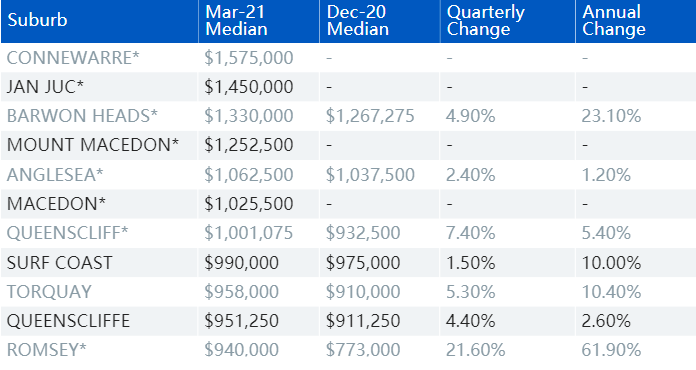
Task: Sort by Mar-21 Median column header
Action: click(236, 20)
